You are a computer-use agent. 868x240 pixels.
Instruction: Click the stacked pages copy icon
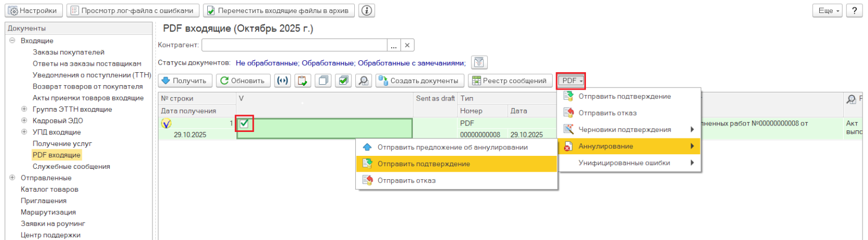point(323,80)
